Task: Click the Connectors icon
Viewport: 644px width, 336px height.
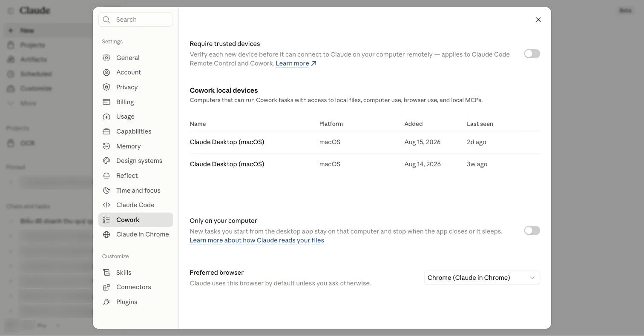Action: pos(106,287)
